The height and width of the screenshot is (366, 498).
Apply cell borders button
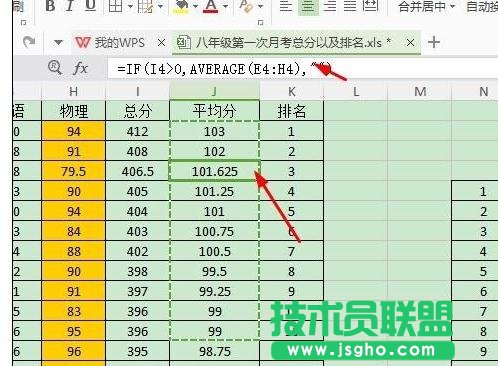pos(116,6)
